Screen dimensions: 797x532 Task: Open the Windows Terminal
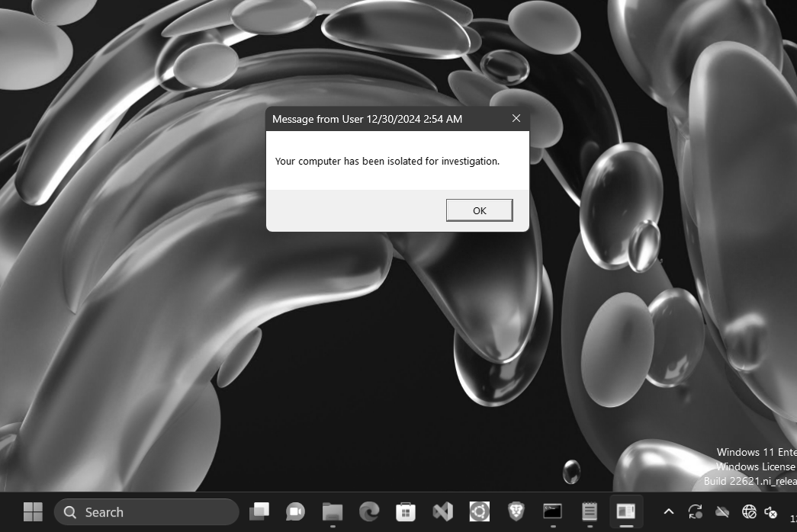click(551, 511)
